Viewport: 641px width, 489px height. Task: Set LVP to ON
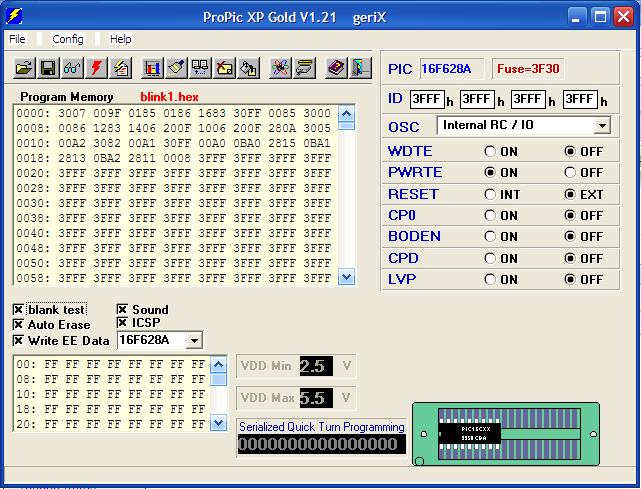[490, 280]
